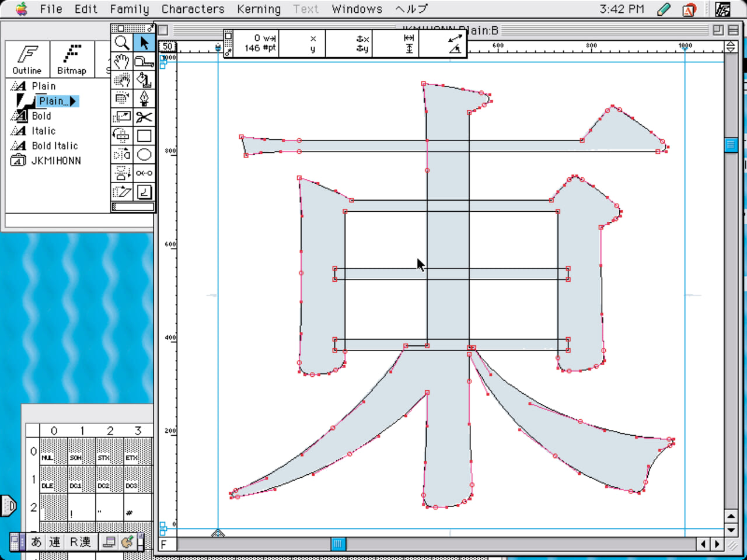The image size is (747, 560).
Task: Choose the tape measure tool
Action: point(144,61)
